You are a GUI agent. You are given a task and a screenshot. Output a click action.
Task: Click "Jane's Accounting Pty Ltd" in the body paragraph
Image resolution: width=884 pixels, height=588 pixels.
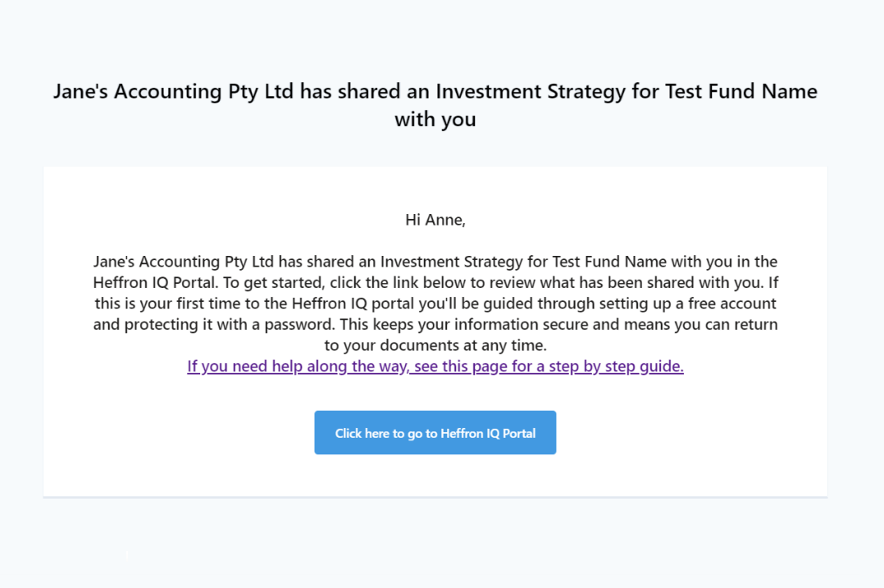183,262
